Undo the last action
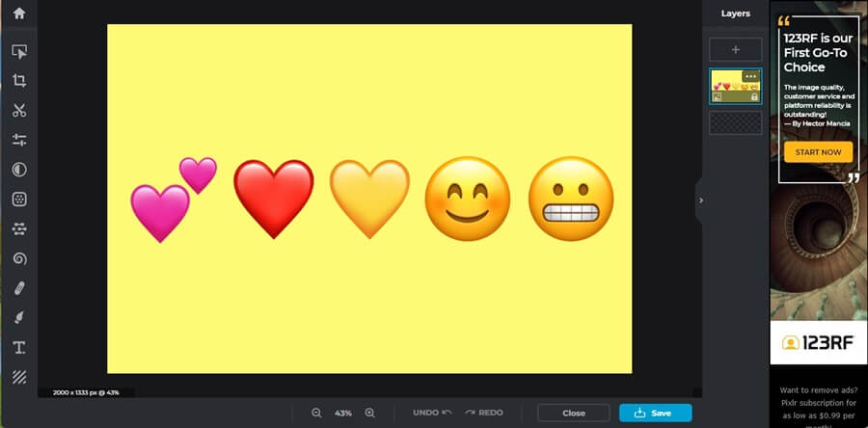Image resolution: width=868 pixels, height=428 pixels. (432, 413)
